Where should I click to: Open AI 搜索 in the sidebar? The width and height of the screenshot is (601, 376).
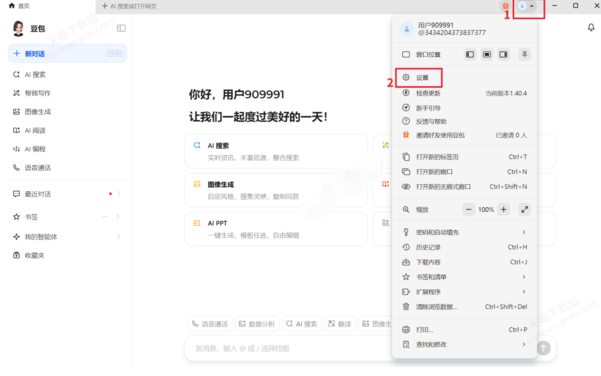coord(67,74)
